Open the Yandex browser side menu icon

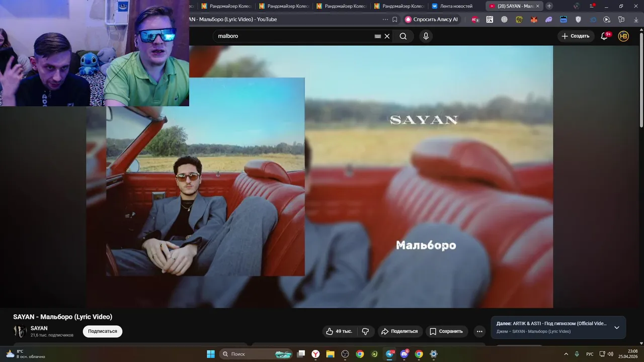pyautogui.click(x=592, y=6)
